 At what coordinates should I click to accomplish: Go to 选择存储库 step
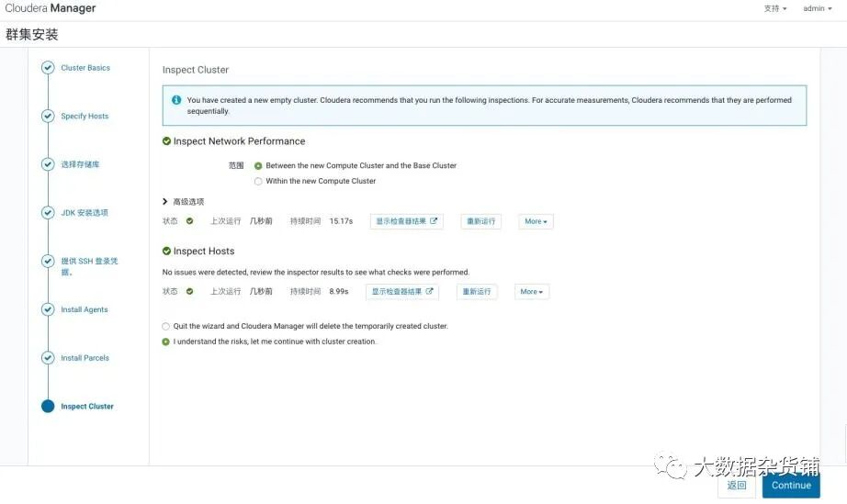tap(80, 164)
